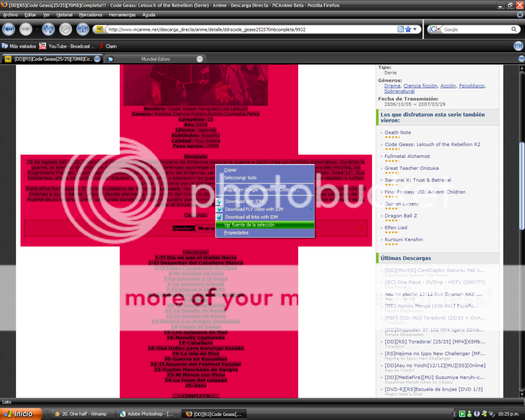Close the Mundial-Esforo tab
The width and height of the screenshot is (525, 420).
(x=199, y=59)
